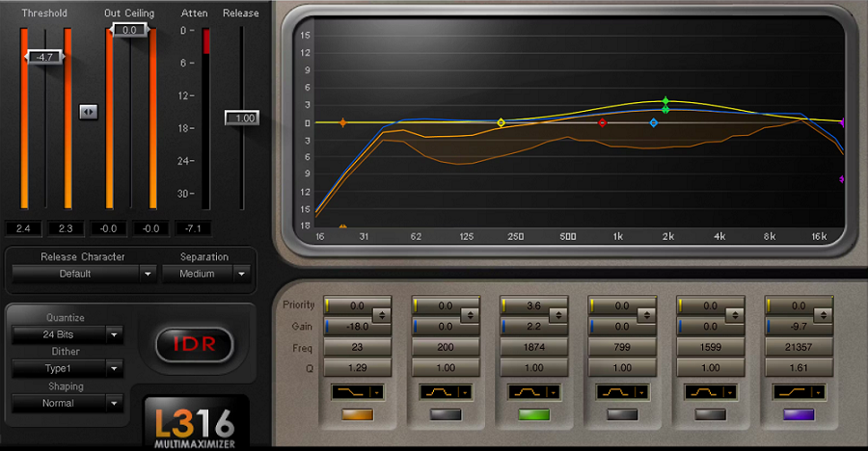Click the Gain field showing -18.0
The image size is (868, 451).
click(x=357, y=327)
